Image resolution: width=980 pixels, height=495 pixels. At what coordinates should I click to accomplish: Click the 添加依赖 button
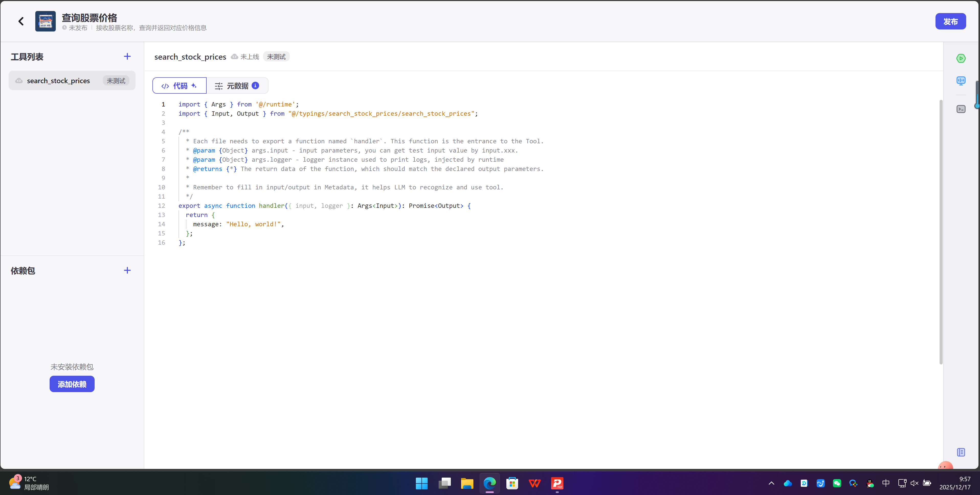(x=72, y=384)
